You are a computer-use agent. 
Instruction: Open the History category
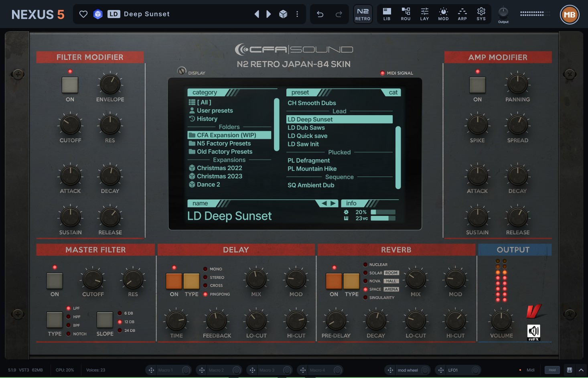230,119
